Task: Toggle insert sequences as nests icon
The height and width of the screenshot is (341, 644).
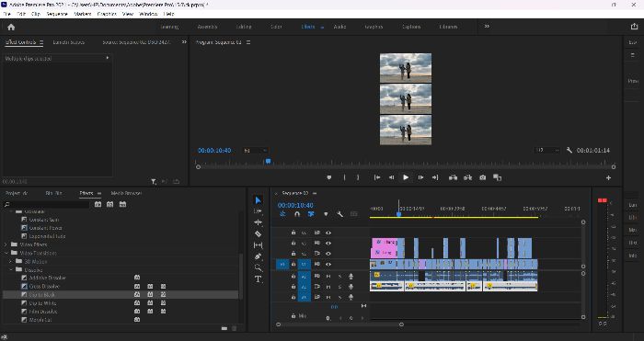Action: coord(283,214)
